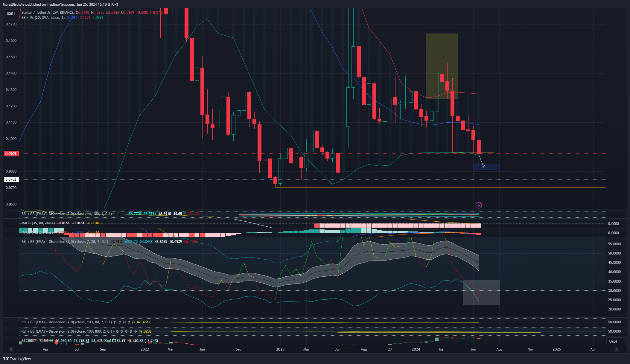Click the red 0.0909 current price label
630x364 pixels.
[x=11, y=154]
